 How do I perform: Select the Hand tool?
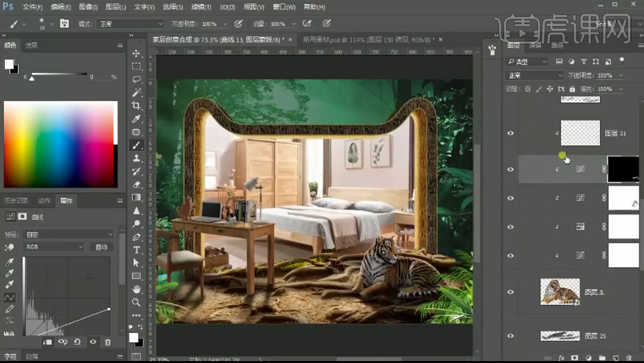click(x=136, y=289)
